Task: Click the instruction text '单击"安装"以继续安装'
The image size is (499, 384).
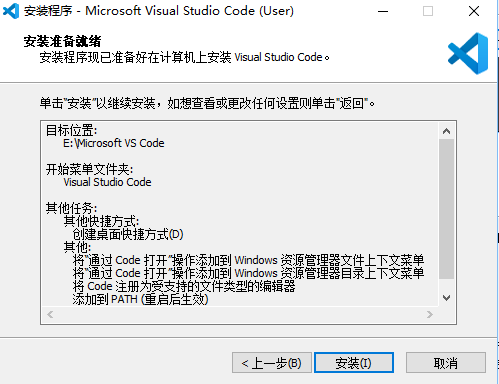Action: pyautogui.click(x=97, y=103)
